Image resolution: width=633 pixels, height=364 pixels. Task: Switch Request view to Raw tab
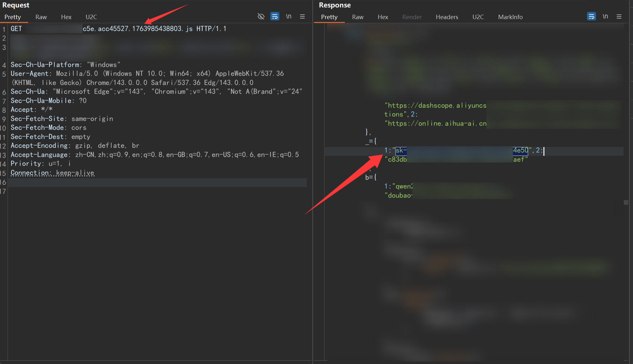point(41,17)
